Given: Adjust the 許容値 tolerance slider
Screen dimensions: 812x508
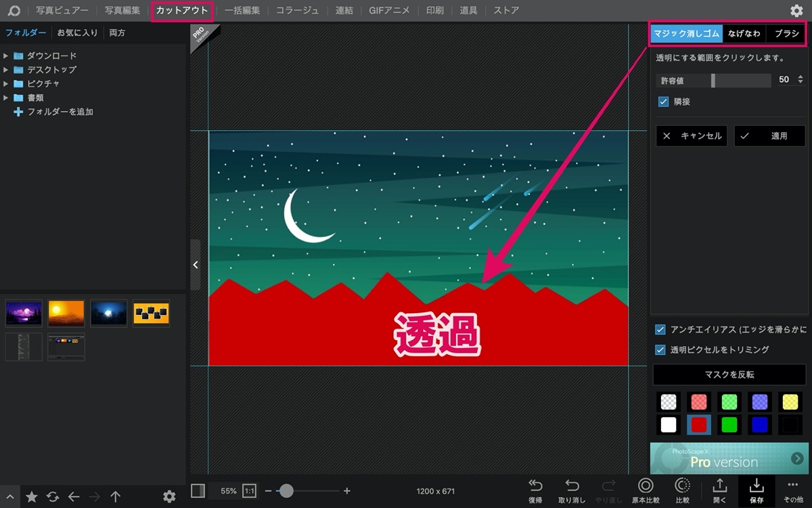Looking at the screenshot, I should point(713,80).
